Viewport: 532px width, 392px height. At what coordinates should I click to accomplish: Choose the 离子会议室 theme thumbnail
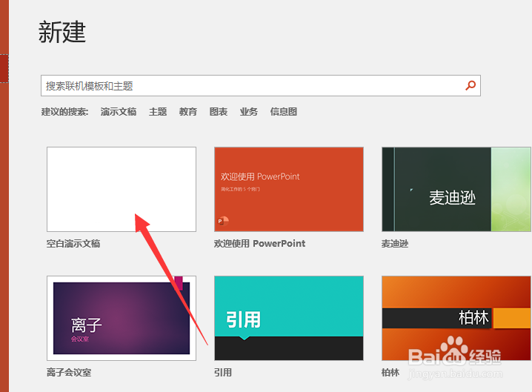click(x=122, y=318)
